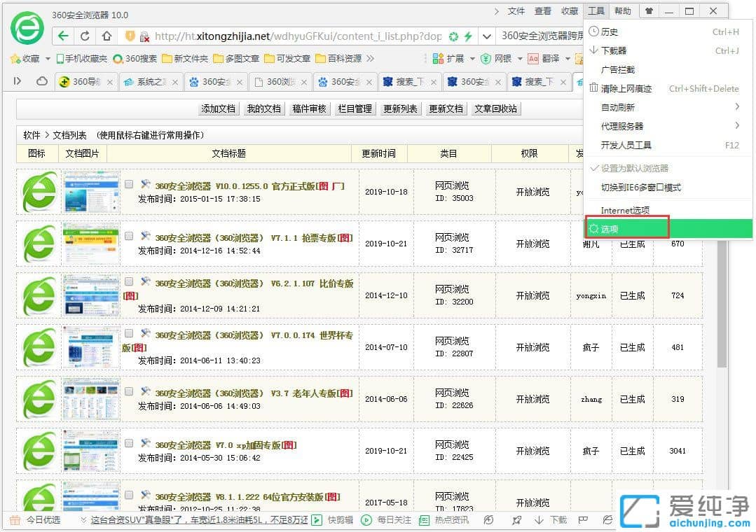Tick the checkbox beside V7.1.1 抢票专版

pos(129,234)
